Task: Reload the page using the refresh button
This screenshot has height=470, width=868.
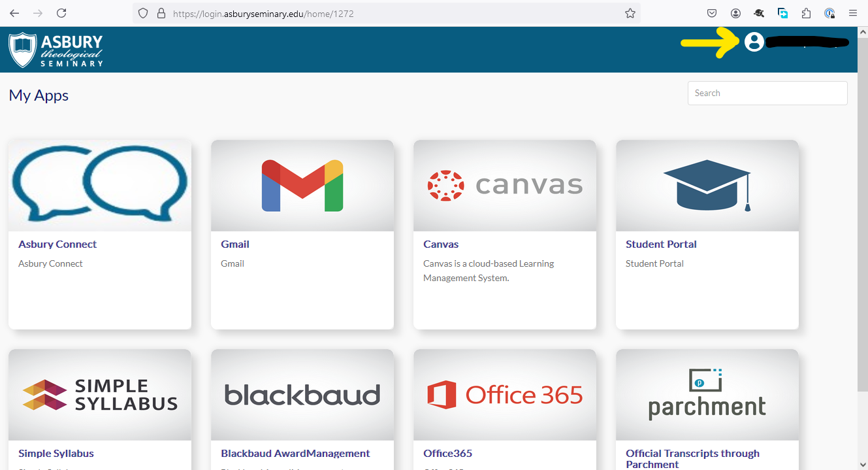Action: pos(61,13)
